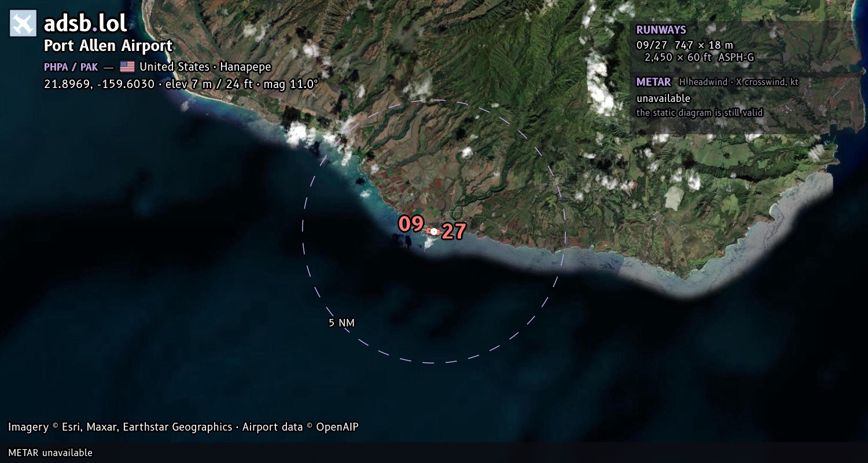The image size is (868, 463).
Task: Select the white airport marker dot on the runway
Action: coord(434,231)
